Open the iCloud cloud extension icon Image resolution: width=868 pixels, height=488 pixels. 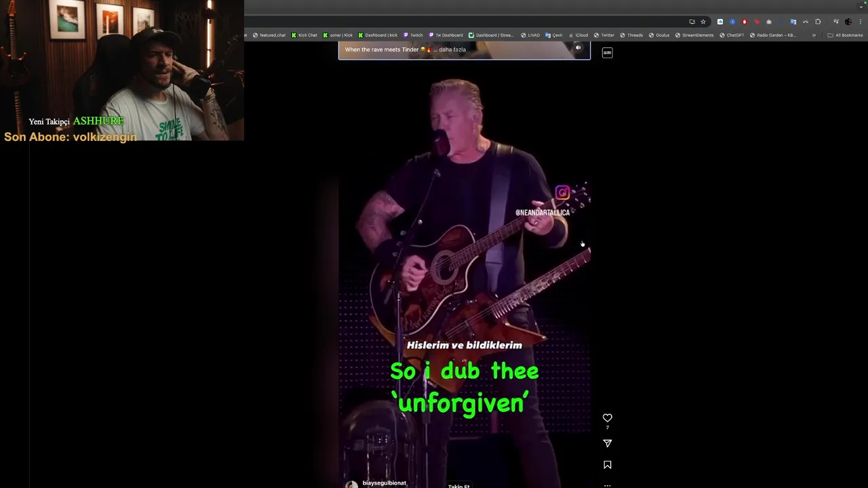point(720,22)
